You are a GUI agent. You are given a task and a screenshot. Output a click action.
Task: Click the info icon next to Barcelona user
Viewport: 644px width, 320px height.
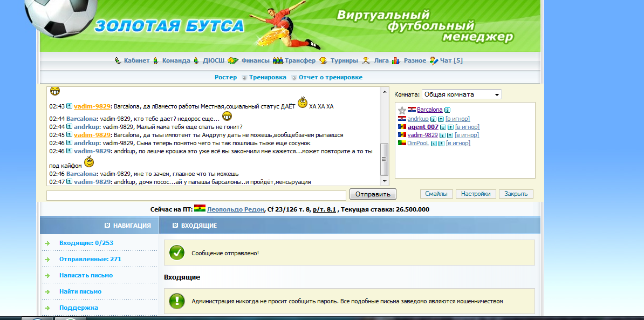point(448,110)
